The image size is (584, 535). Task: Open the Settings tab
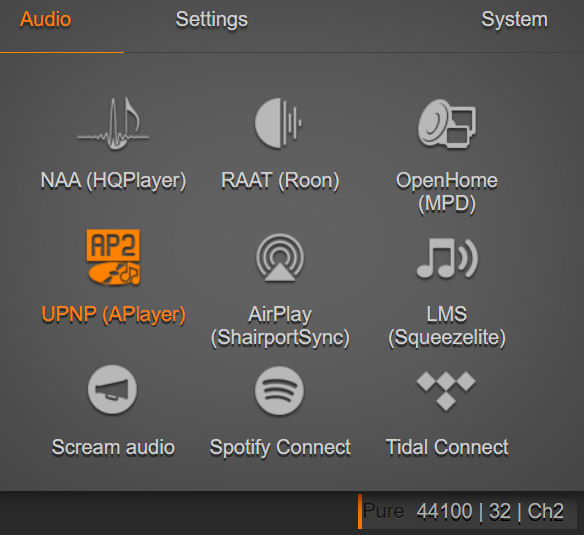(212, 19)
